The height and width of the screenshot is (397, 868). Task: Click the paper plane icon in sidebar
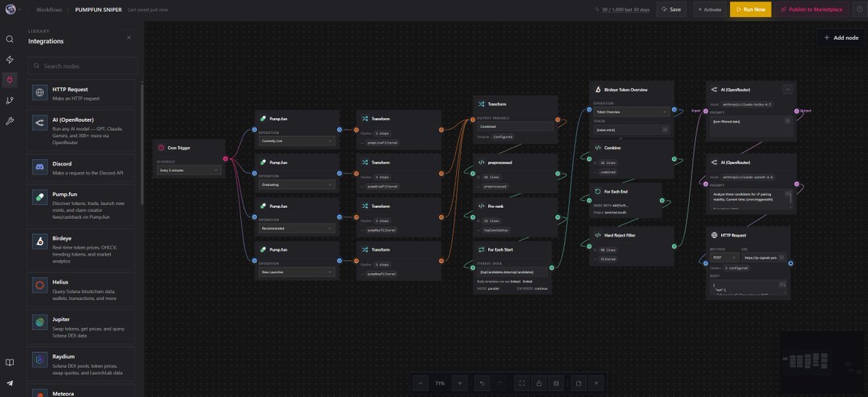coord(9,383)
